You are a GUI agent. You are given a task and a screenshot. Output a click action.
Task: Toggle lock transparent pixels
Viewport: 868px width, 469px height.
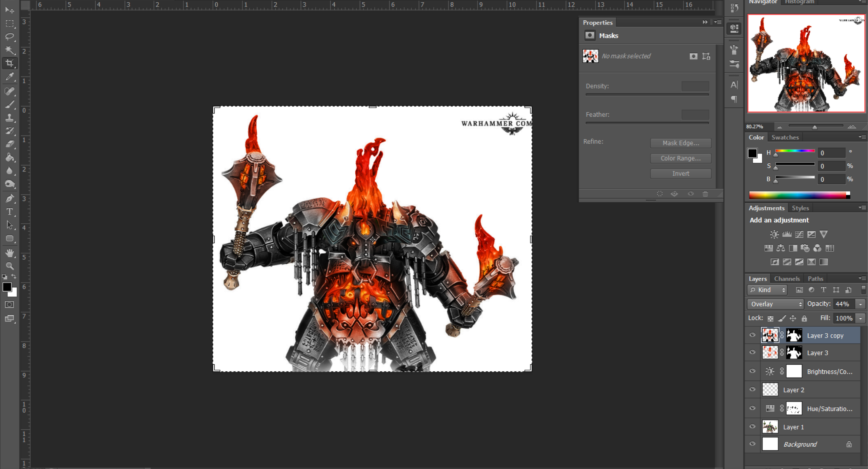770,318
